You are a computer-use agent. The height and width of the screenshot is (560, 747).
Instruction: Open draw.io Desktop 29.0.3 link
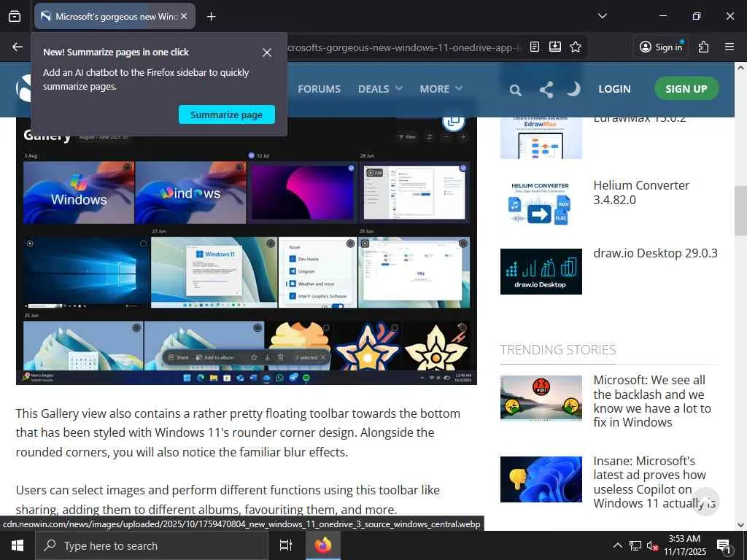click(655, 253)
